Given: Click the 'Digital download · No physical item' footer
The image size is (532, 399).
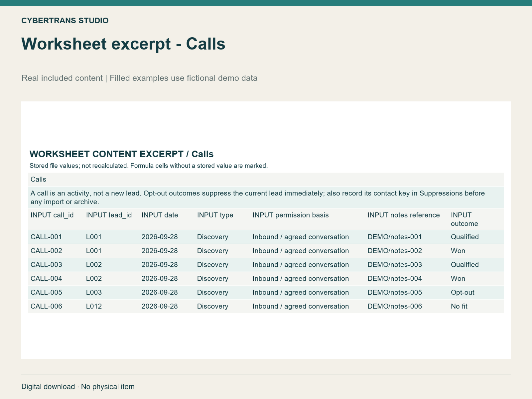Looking at the screenshot, I should (x=78, y=387).
